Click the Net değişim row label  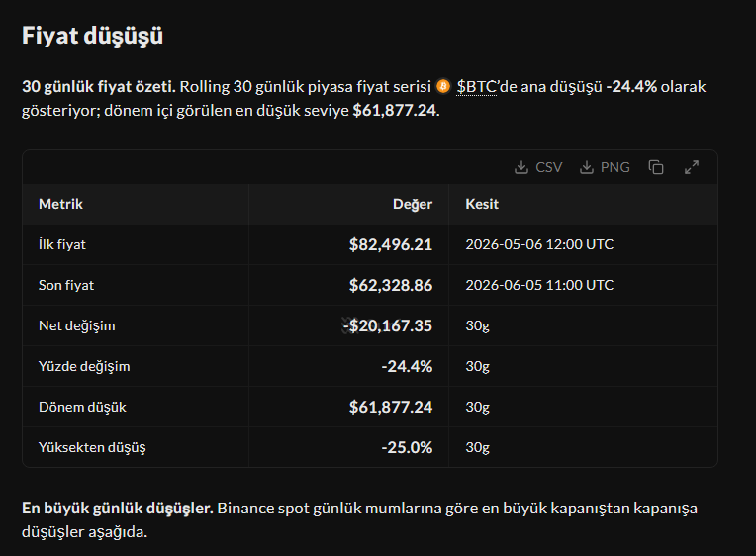(76, 325)
